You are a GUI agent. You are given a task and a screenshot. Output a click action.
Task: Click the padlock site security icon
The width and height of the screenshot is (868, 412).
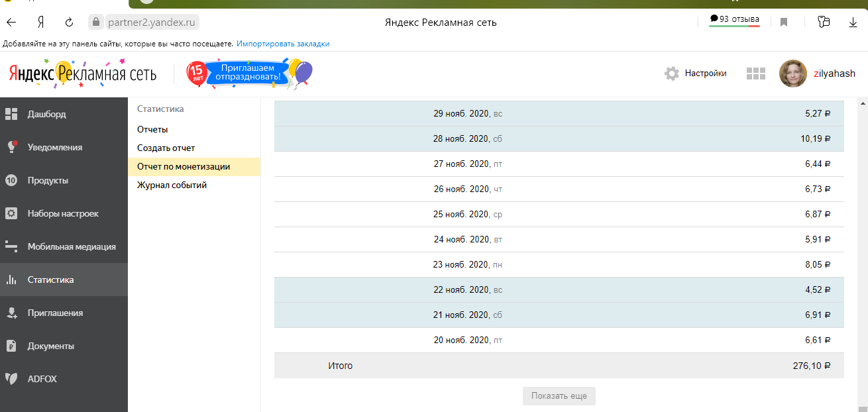pos(97,22)
